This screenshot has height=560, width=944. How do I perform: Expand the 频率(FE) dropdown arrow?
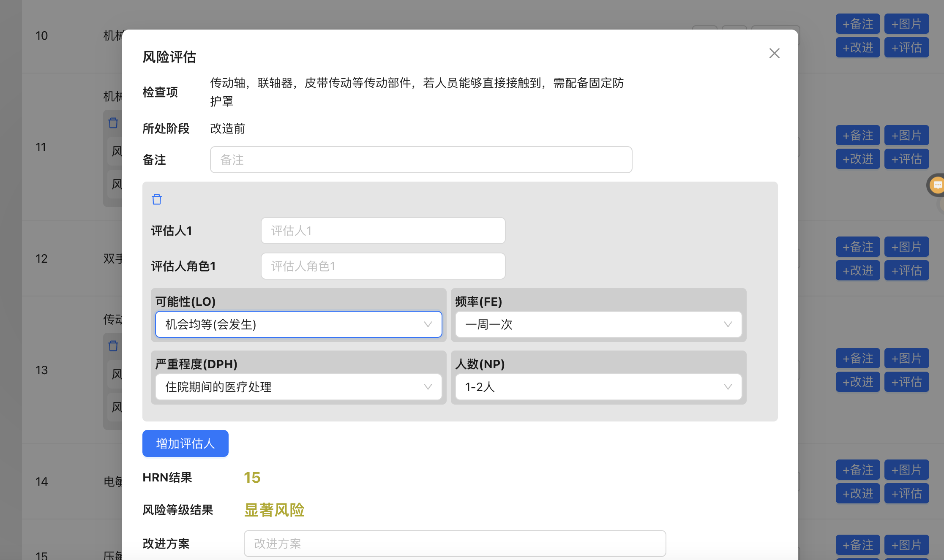click(727, 324)
